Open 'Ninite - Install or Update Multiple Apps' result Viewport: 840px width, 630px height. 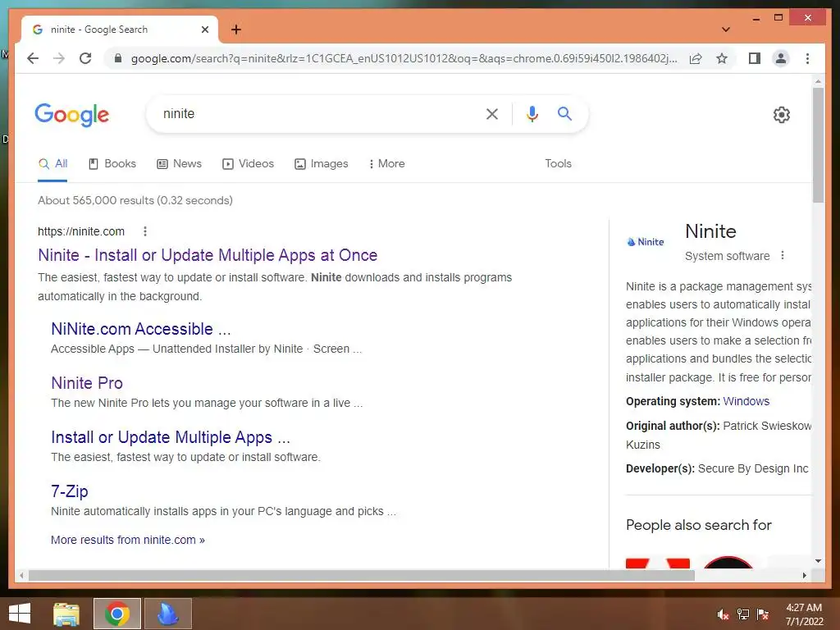[208, 255]
